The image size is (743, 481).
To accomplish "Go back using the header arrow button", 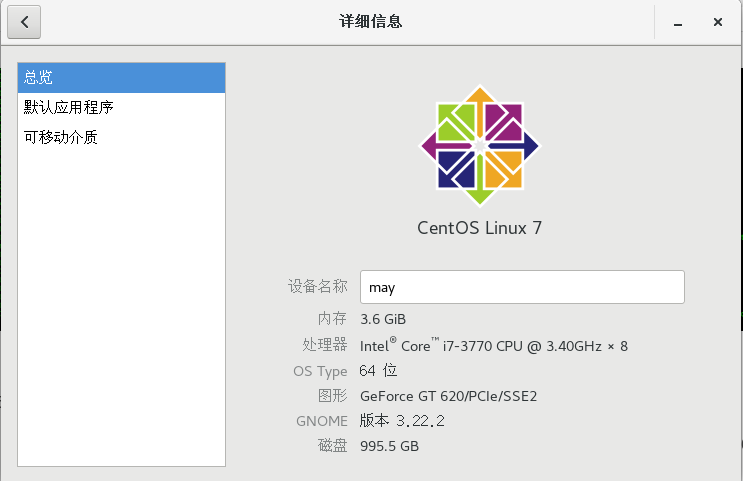I will (x=24, y=22).
